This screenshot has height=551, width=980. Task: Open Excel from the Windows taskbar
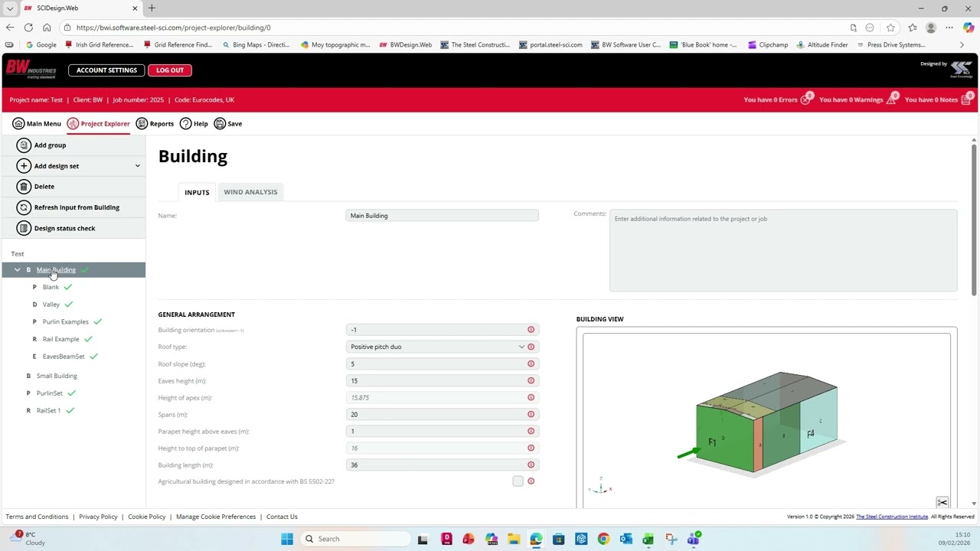648,539
